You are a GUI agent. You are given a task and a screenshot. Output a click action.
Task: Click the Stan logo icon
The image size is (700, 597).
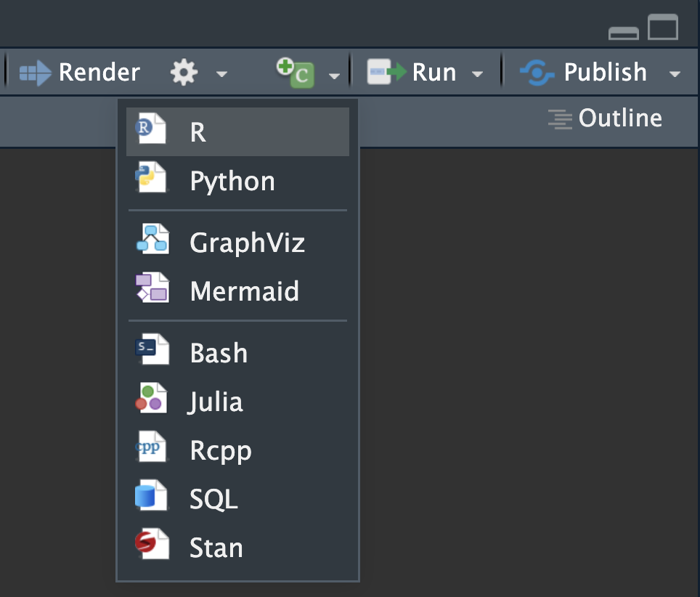(152, 543)
